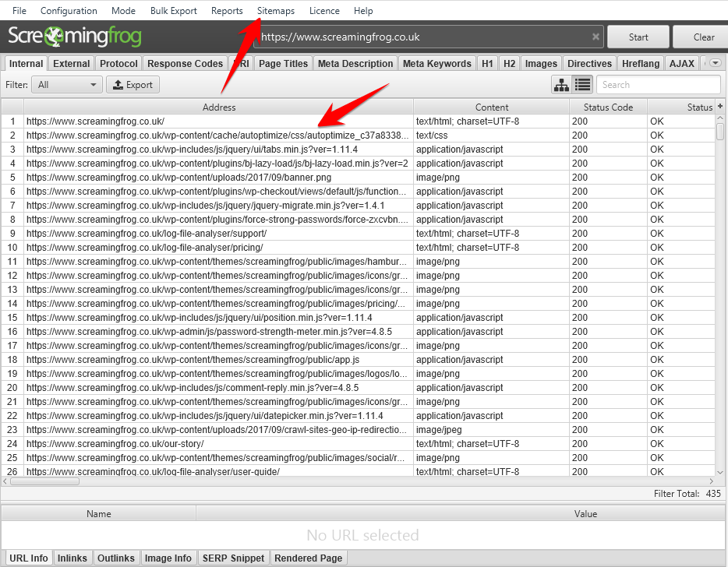Open the Licence menu
The width and height of the screenshot is (728, 567).
click(324, 11)
